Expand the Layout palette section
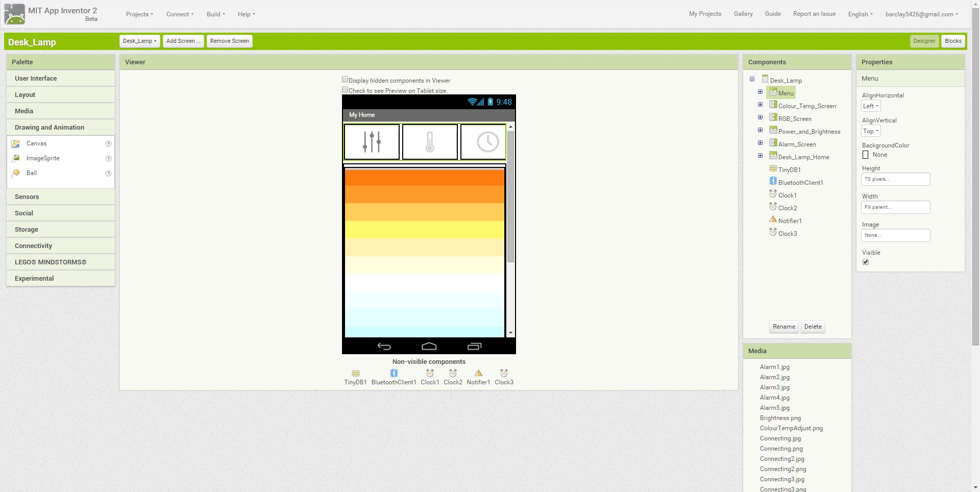 (61, 95)
